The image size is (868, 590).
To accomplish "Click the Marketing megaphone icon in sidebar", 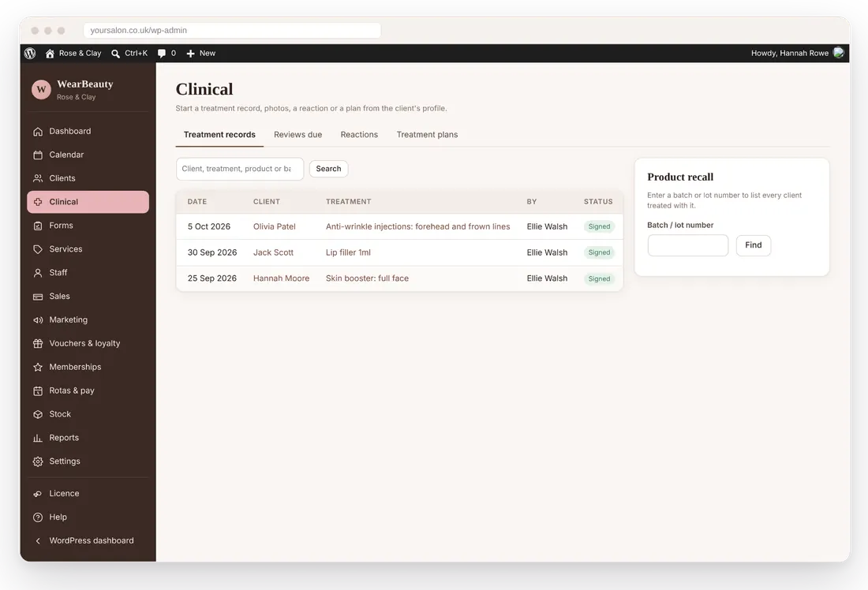I will tap(38, 320).
